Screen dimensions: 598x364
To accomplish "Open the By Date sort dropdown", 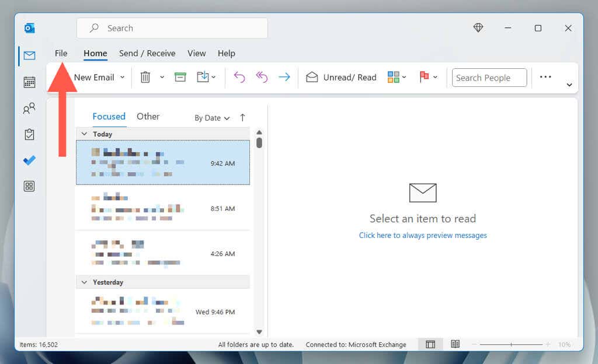I will pos(212,118).
